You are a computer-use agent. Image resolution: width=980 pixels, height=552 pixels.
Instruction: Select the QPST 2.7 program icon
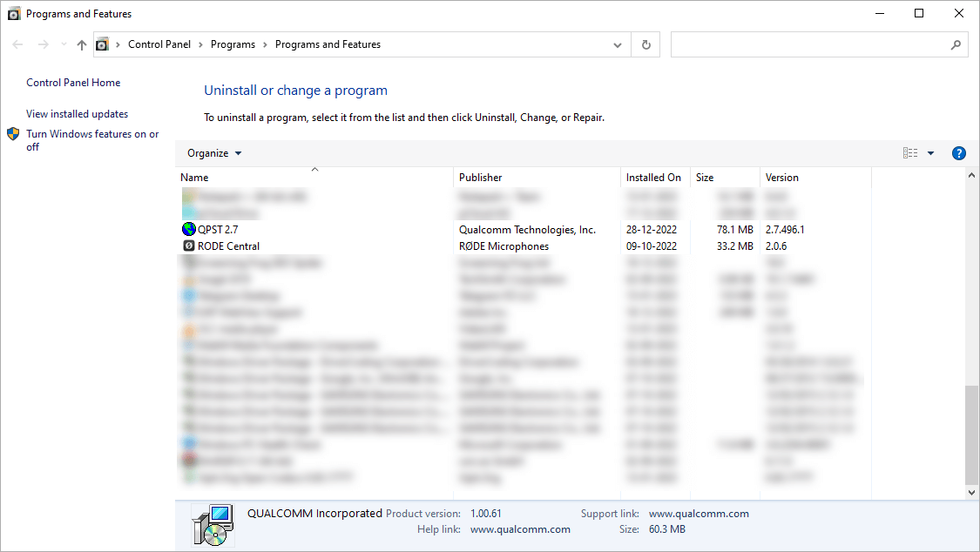pos(188,229)
